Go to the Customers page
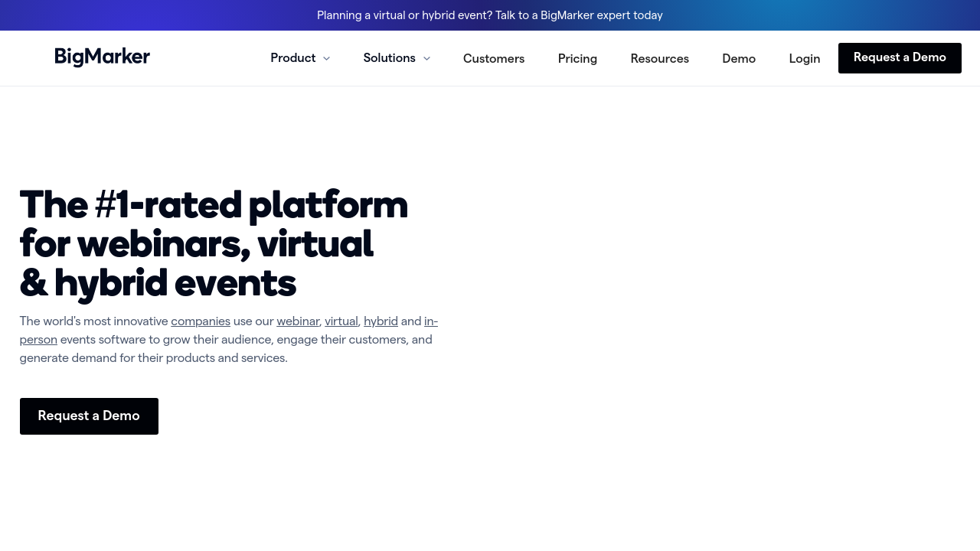This screenshot has width=980, height=551. (494, 59)
